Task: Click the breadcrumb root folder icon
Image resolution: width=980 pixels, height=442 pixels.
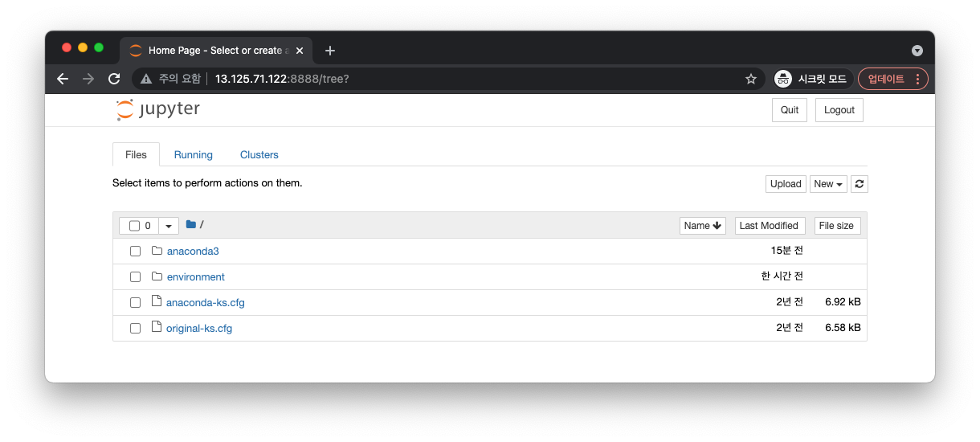Action: click(x=191, y=225)
